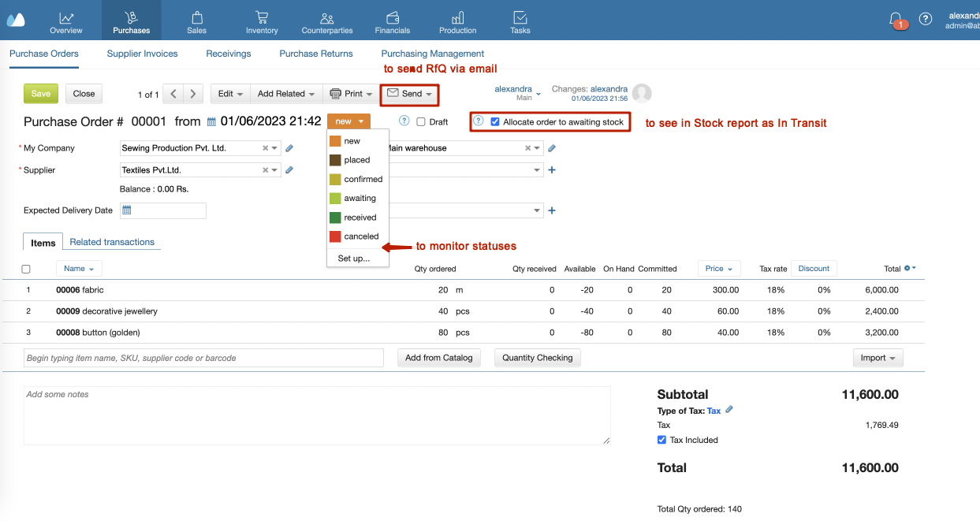Click the Close button

click(84, 94)
